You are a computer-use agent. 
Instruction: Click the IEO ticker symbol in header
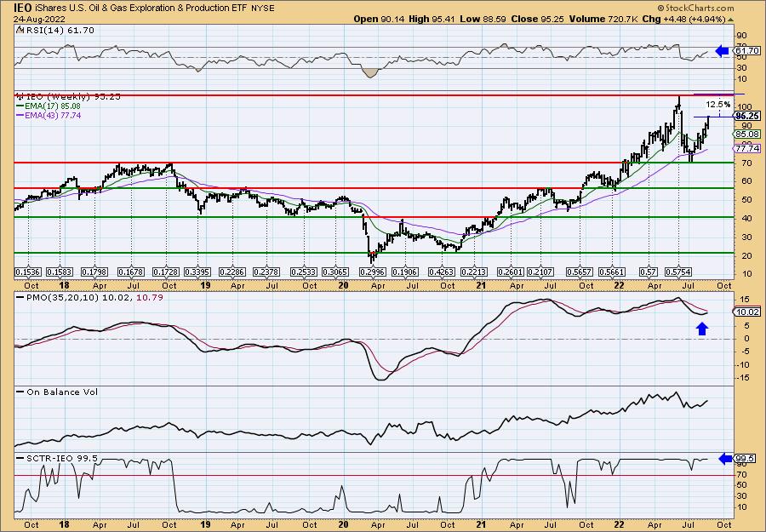[22, 8]
